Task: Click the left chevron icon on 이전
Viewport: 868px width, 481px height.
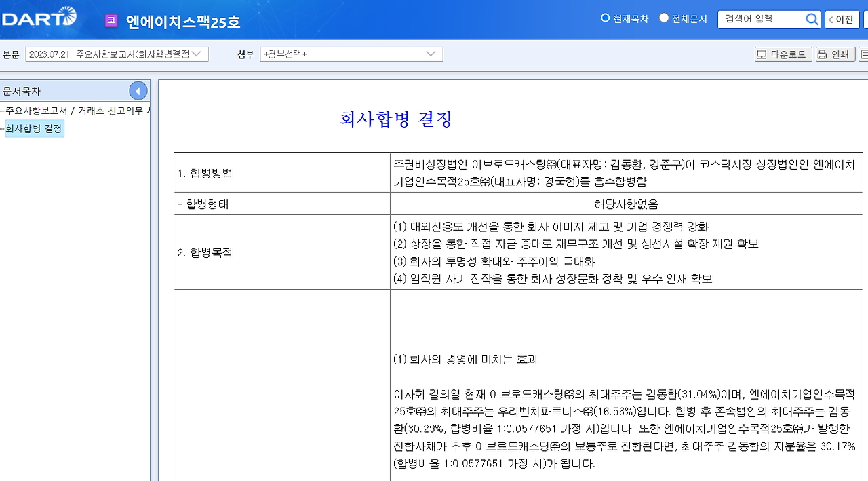Action: (832, 19)
